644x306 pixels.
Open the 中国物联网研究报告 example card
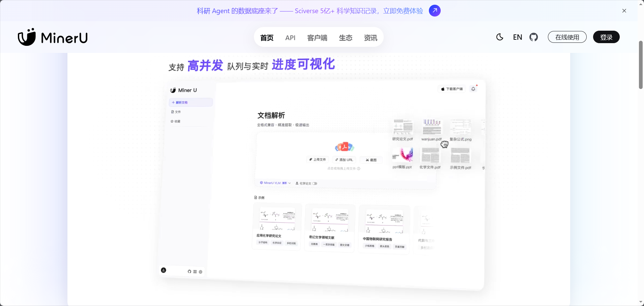tap(384, 229)
